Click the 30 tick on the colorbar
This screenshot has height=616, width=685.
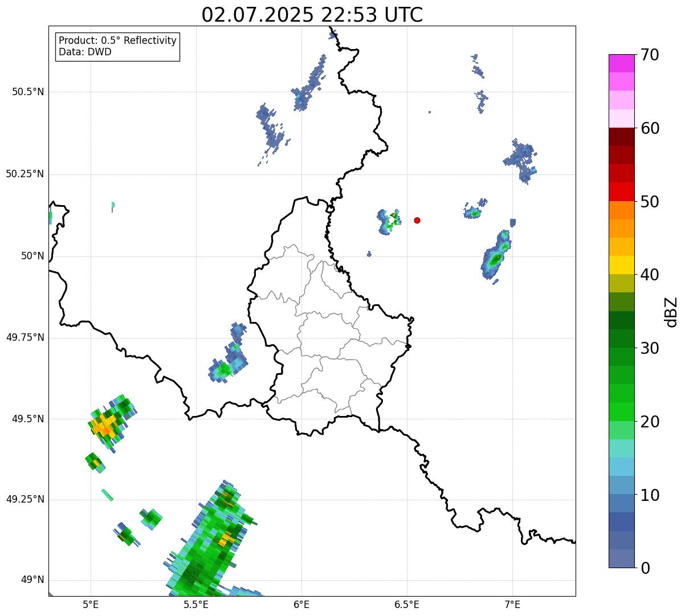649,348
